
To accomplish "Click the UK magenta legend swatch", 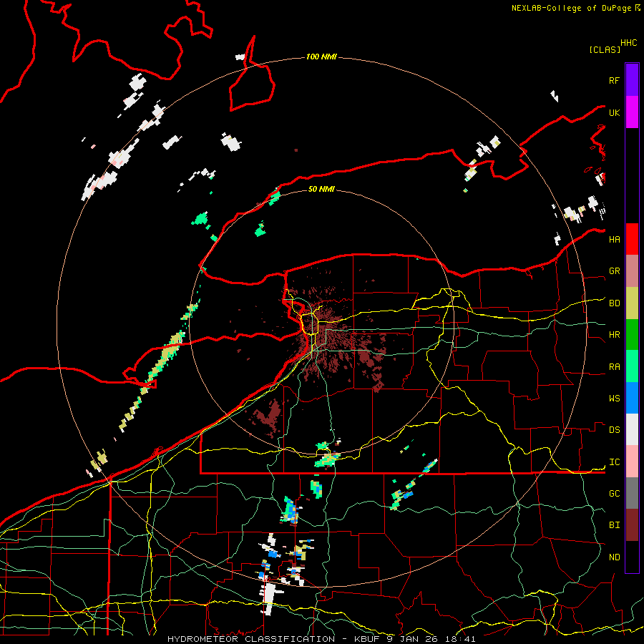I will click(632, 112).
